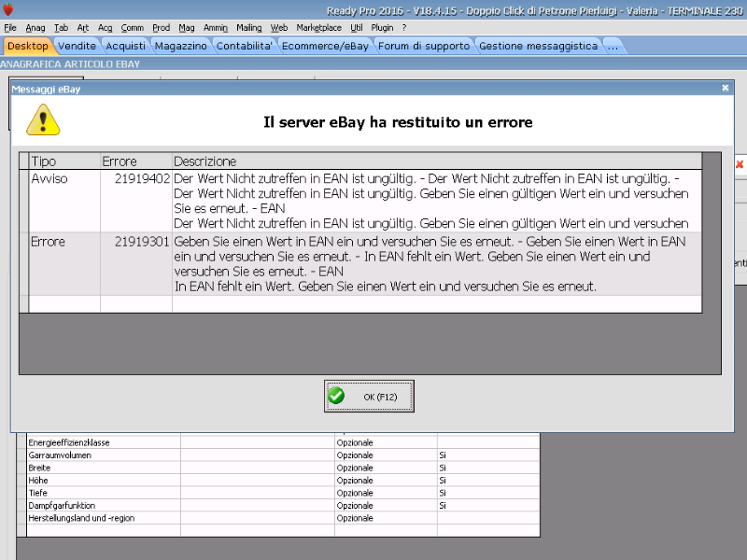Open the File menu
The width and height of the screenshot is (747, 560).
pos(10,28)
